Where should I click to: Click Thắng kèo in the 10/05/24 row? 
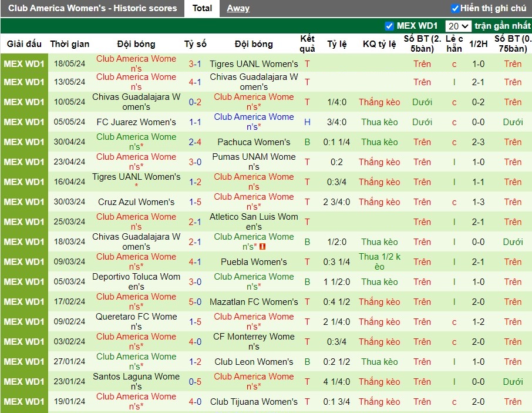[379, 102]
